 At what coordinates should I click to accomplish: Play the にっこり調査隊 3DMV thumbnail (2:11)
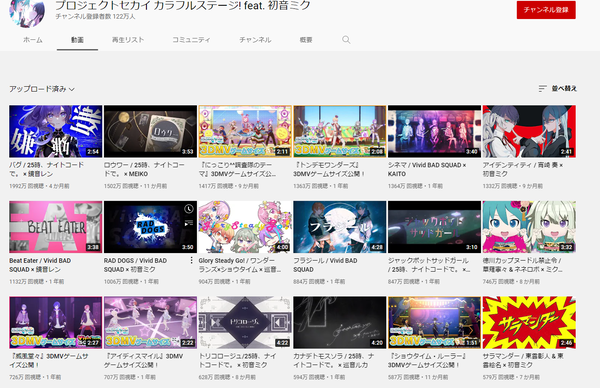[x=245, y=131]
